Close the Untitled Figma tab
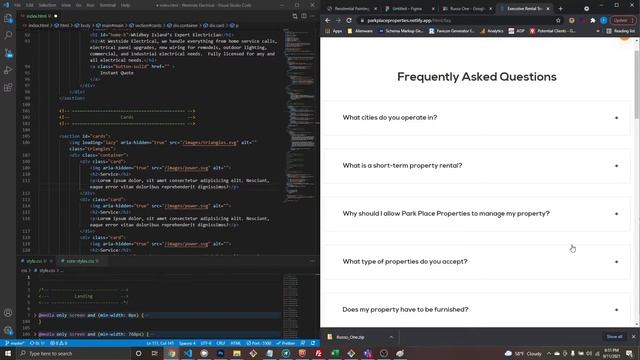 pos(433,9)
